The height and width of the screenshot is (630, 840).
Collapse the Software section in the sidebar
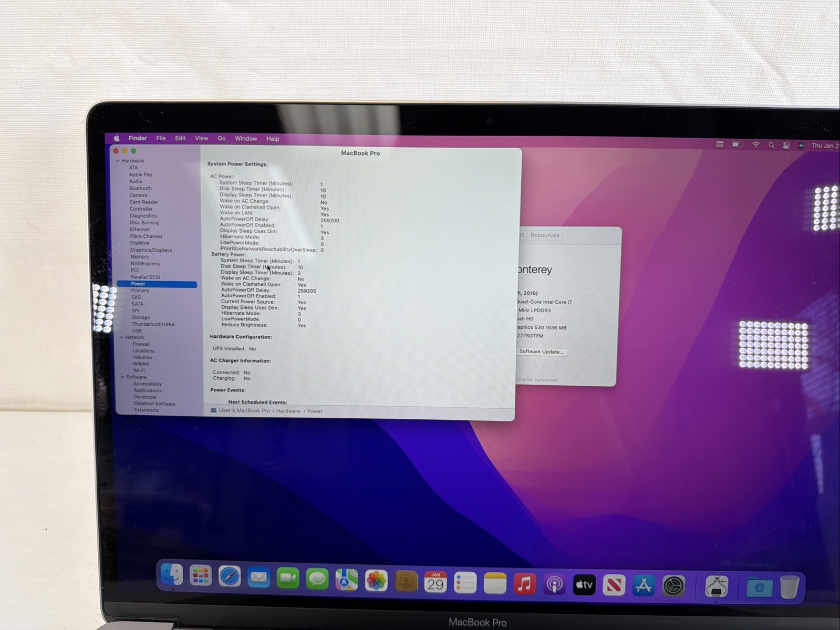click(x=122, y=377)
